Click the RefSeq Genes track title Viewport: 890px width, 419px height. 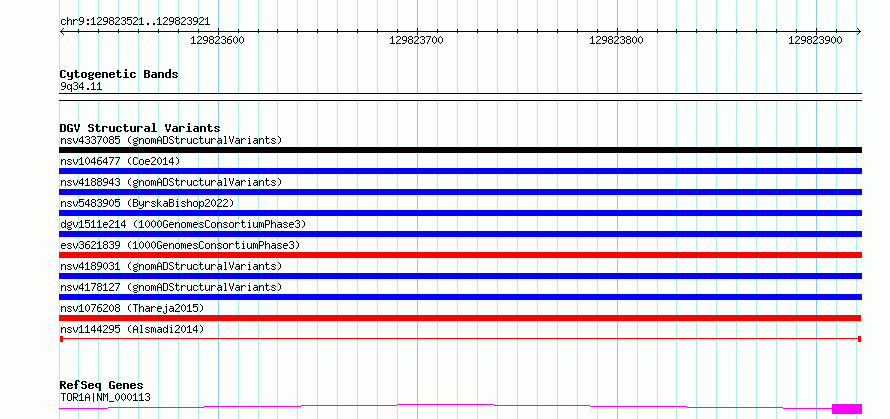tap(101, 386)
